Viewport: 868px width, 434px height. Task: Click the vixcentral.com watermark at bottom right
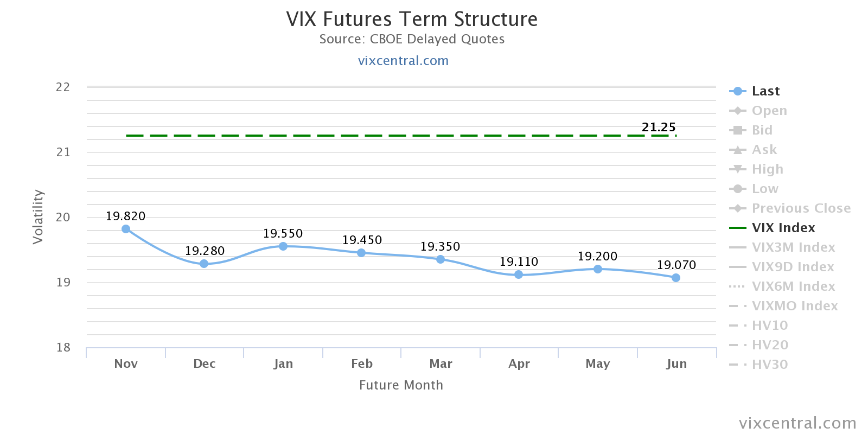pos(797,423)
